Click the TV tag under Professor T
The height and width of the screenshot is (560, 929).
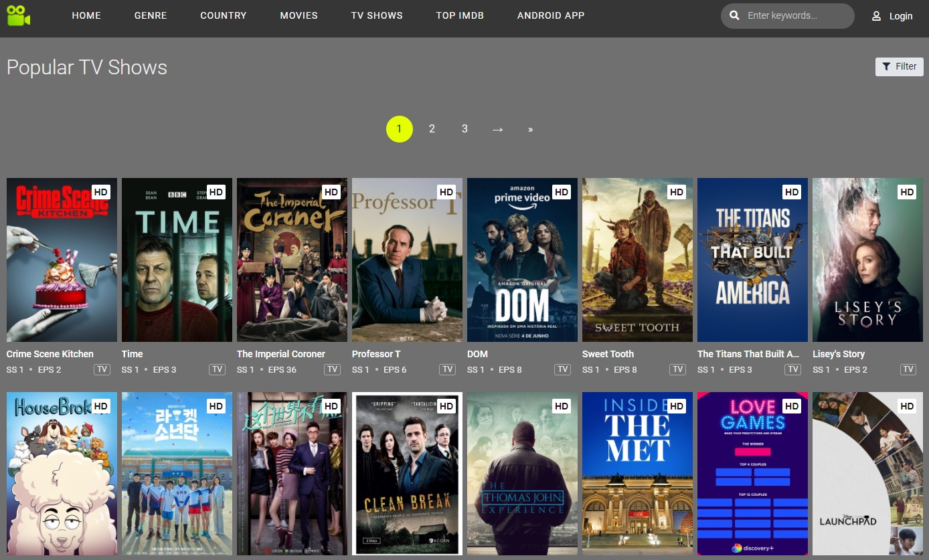pyautogui.click(x=447, y=369)
